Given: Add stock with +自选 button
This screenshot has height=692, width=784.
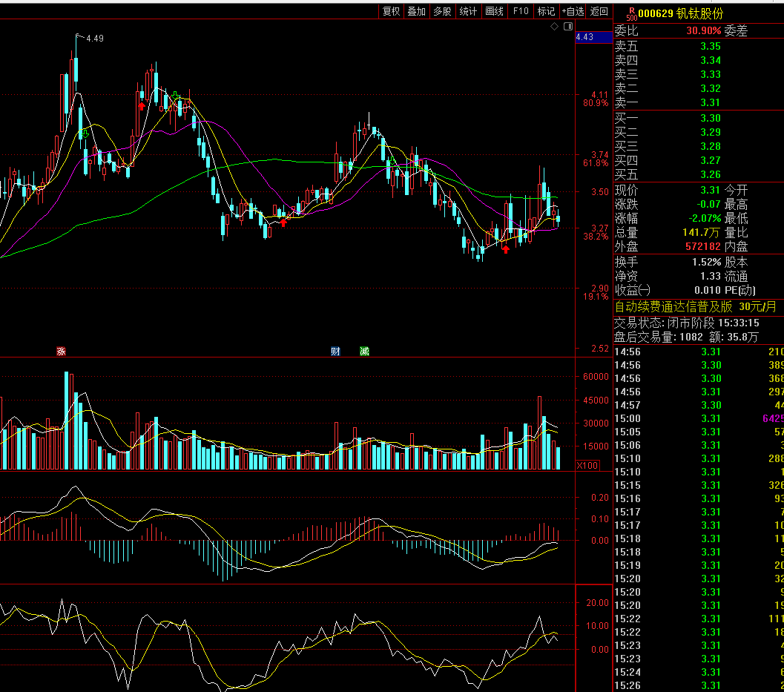Looking at the screenshot, I should [573, 11].
